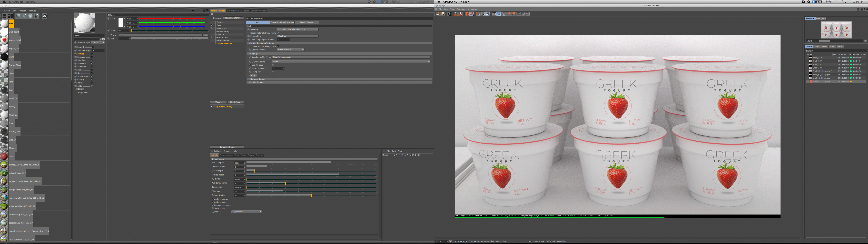Click Open file icon in Picture Viewer
The width and height of the screenshot is (868, 244).
438,14
